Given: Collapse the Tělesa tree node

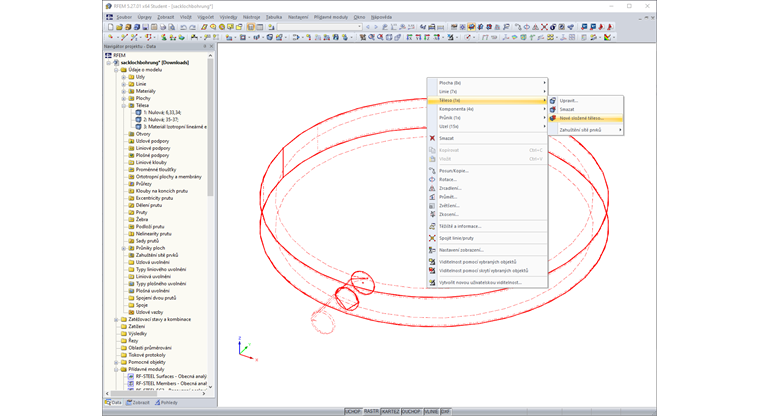Looking at the screenshot, I should pos(124,105).
